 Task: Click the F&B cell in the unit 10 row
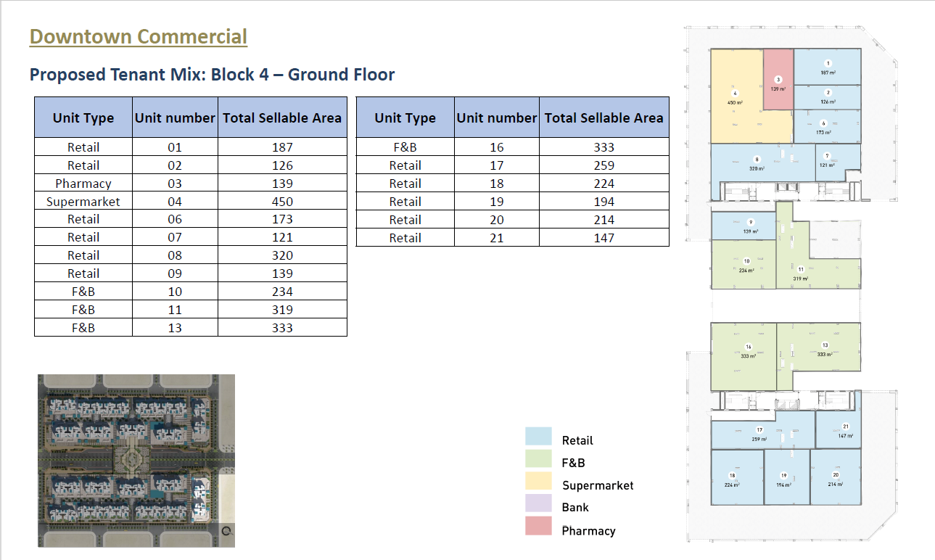pyautogui.click(x=83, y=292)
